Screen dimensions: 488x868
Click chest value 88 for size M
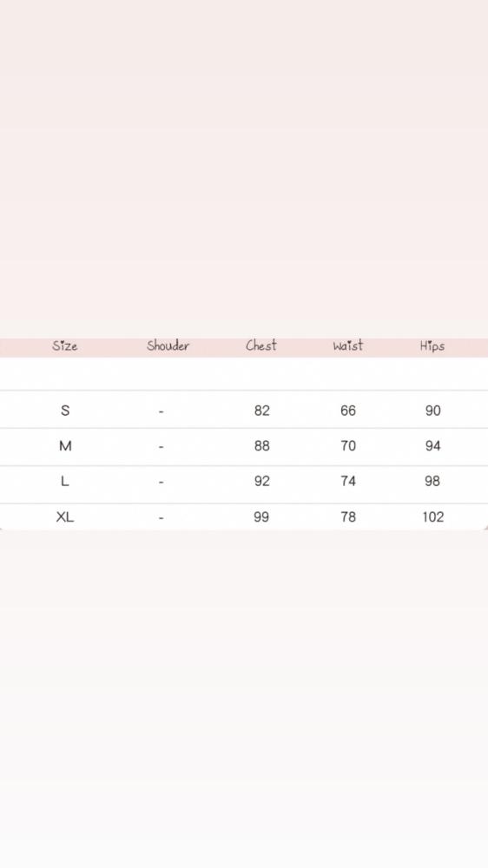point(261,445)
